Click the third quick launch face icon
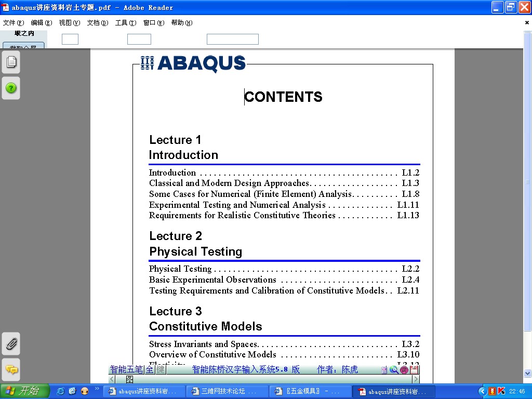The image size is (532, 399). point(85,391)
